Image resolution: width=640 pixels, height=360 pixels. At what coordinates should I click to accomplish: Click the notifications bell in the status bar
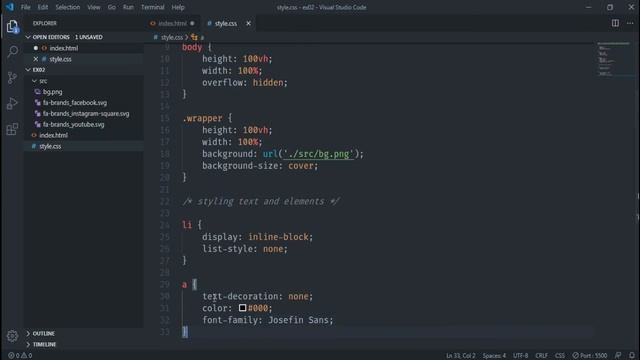point(632,356)
